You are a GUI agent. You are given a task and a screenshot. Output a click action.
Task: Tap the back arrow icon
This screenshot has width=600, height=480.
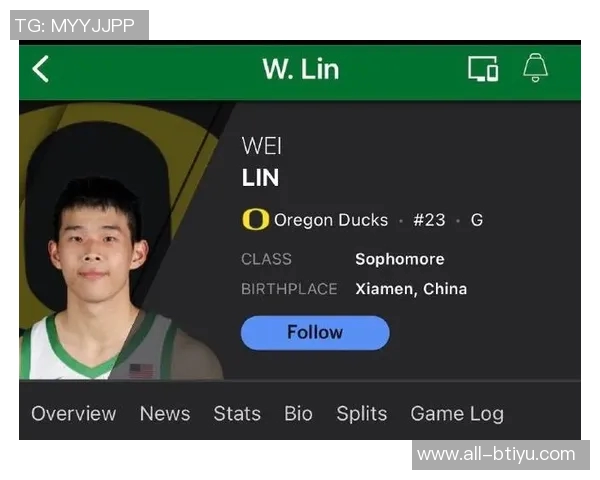click(x=41, y=69)
